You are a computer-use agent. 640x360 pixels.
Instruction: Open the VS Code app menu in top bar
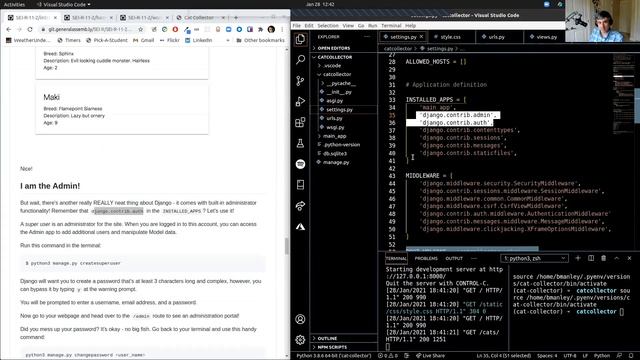click(x=64, y=4)
